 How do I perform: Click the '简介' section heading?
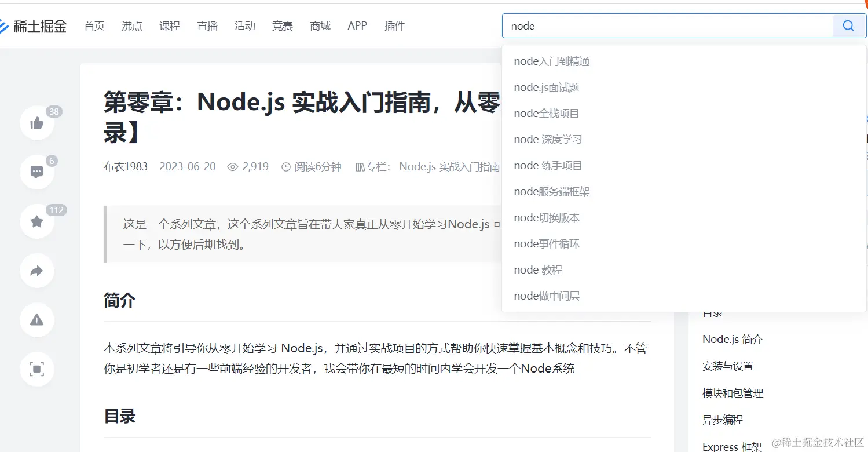pos(120,301)
